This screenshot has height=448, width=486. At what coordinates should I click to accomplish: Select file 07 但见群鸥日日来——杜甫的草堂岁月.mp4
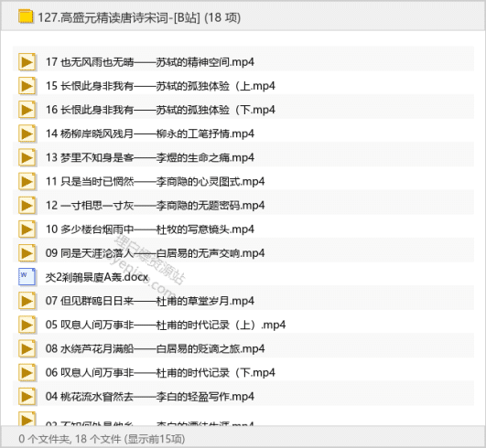click(x=150, y=301)
